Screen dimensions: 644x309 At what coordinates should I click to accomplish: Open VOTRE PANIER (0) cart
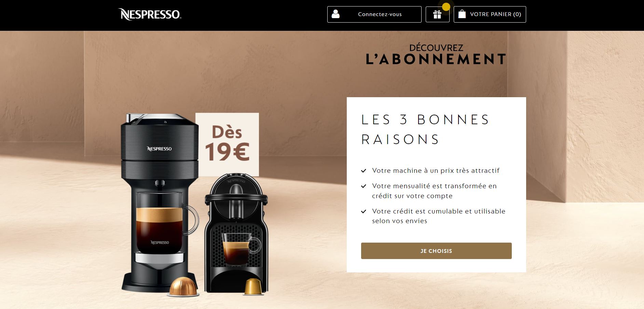coord(490,14)
